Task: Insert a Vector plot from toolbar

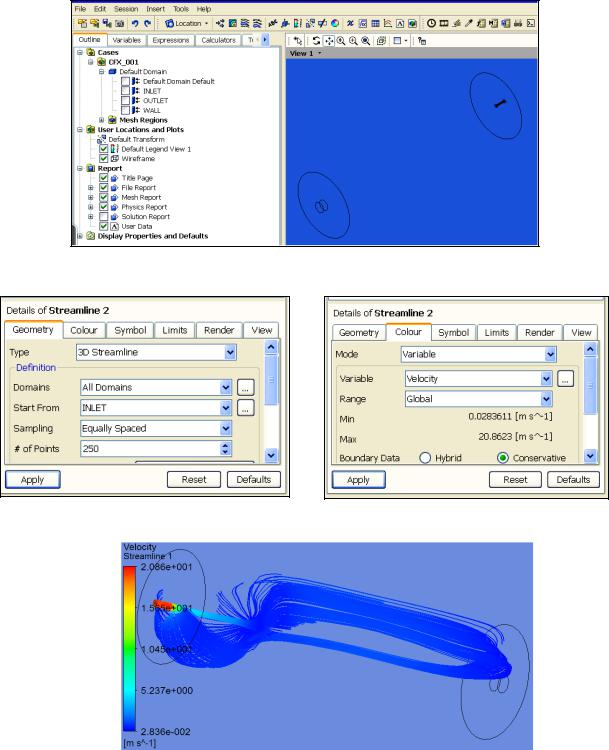Action: coord(220,23)
